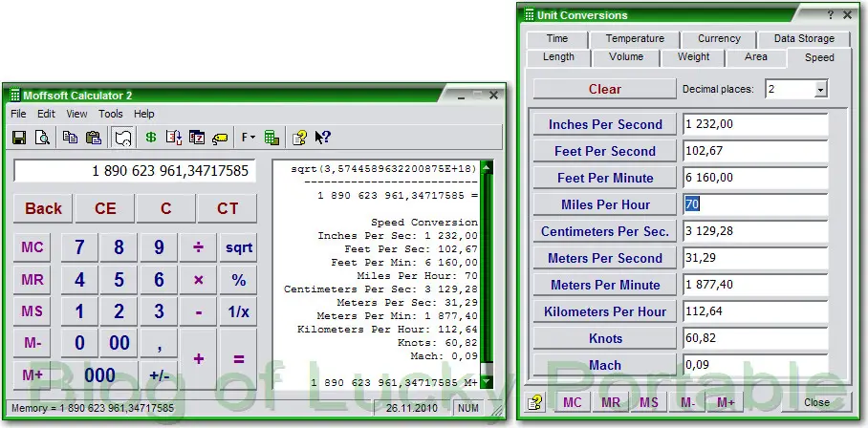Switch to the Data Storage tab
The image size is (868, 428).
pos(804,39)
